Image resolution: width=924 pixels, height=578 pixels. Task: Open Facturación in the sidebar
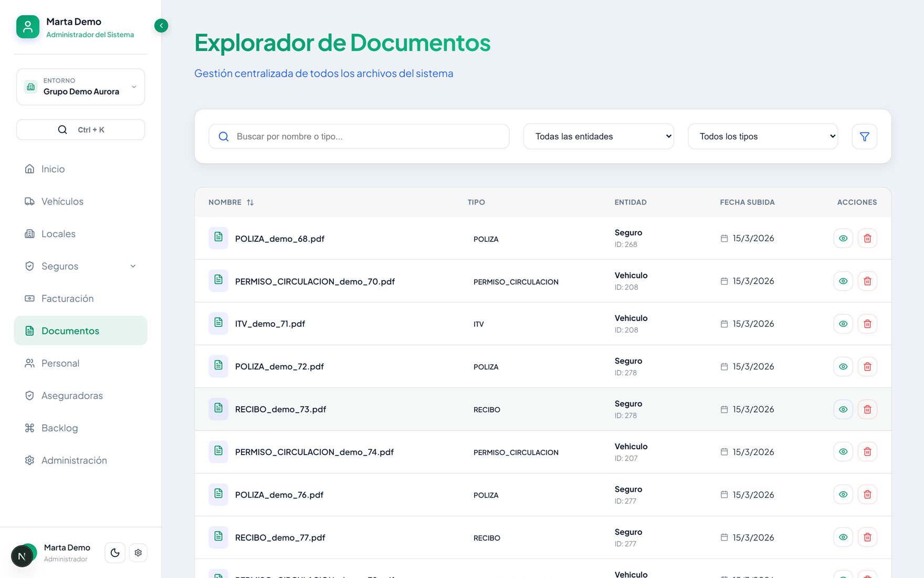click(x=81, y=298)
